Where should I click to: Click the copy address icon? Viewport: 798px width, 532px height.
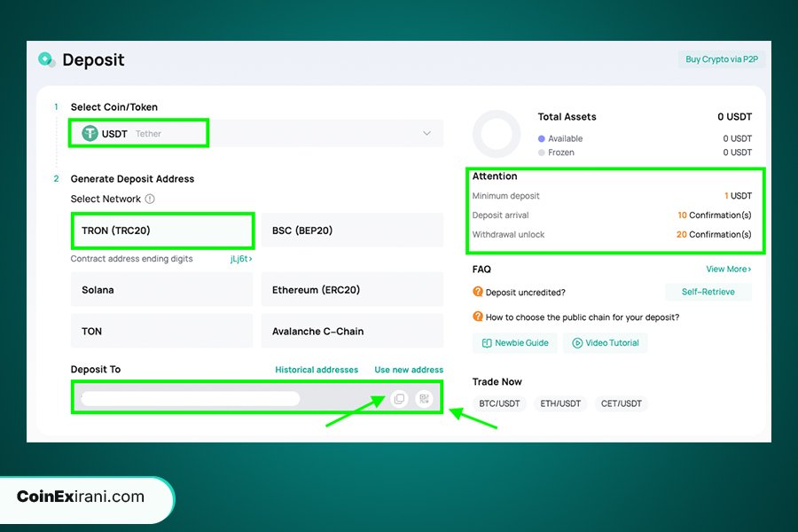[x=399, y=399]
